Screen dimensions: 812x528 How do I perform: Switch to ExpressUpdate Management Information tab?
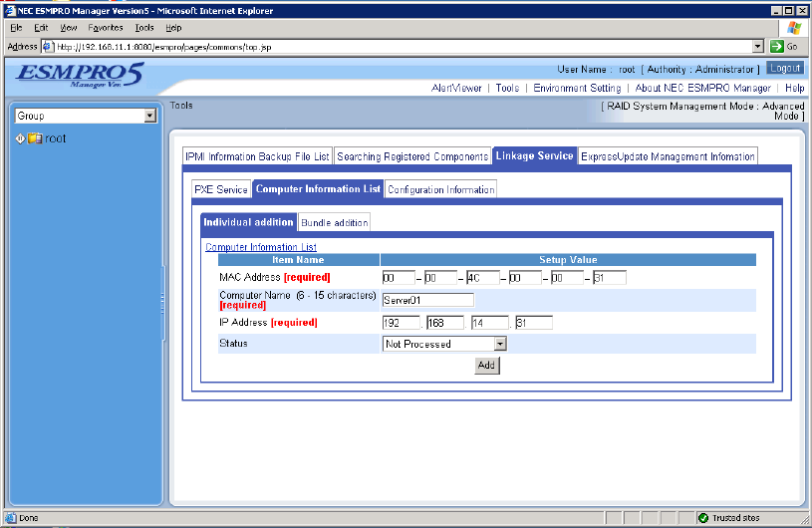click(x=668, y=156)
